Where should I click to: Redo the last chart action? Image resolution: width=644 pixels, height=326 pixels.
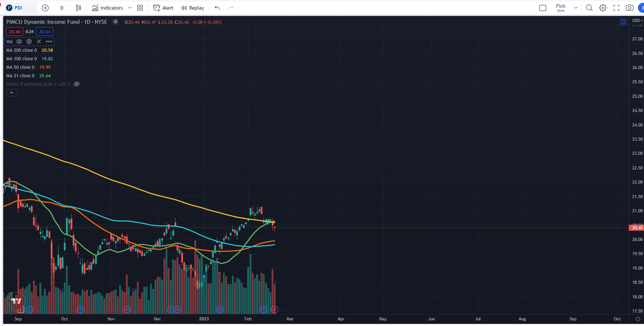[231, 8]
